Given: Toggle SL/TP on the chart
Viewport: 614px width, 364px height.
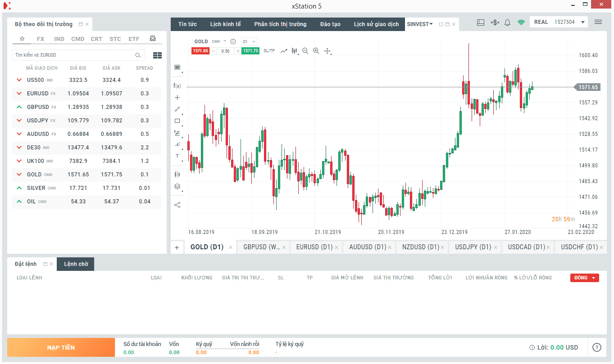Looking at the screenshot, I should 269,51.
